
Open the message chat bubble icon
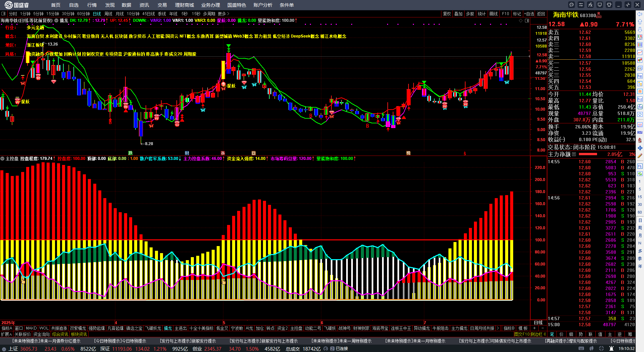coord(572,5)
